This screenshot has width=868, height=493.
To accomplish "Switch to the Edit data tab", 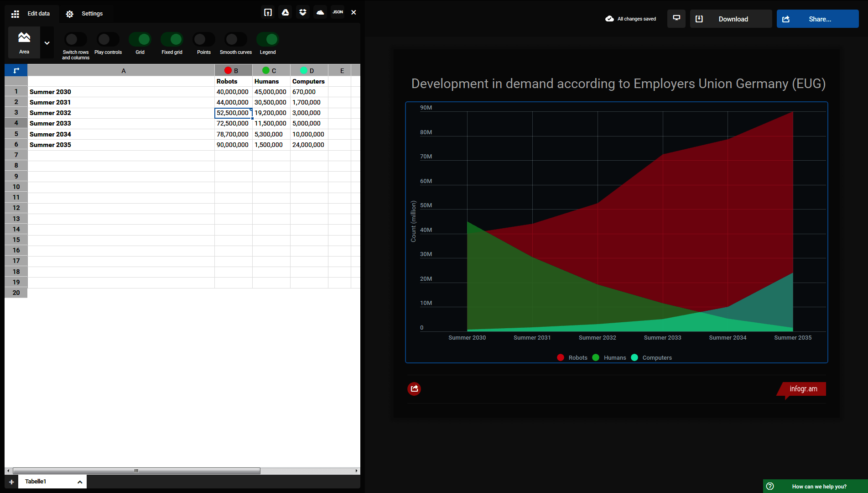I will tap(32, 14).
